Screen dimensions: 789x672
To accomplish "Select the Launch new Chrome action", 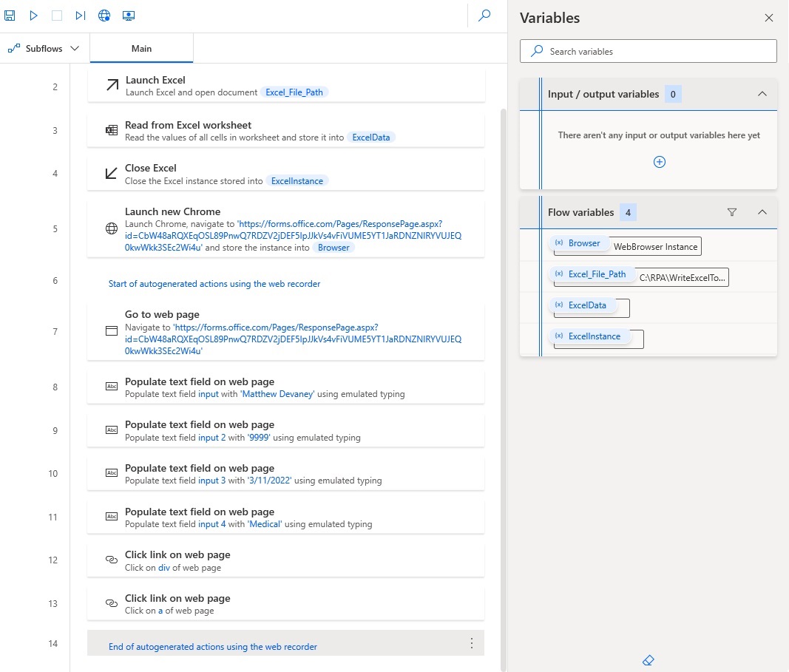I will (x=286, y=229).
